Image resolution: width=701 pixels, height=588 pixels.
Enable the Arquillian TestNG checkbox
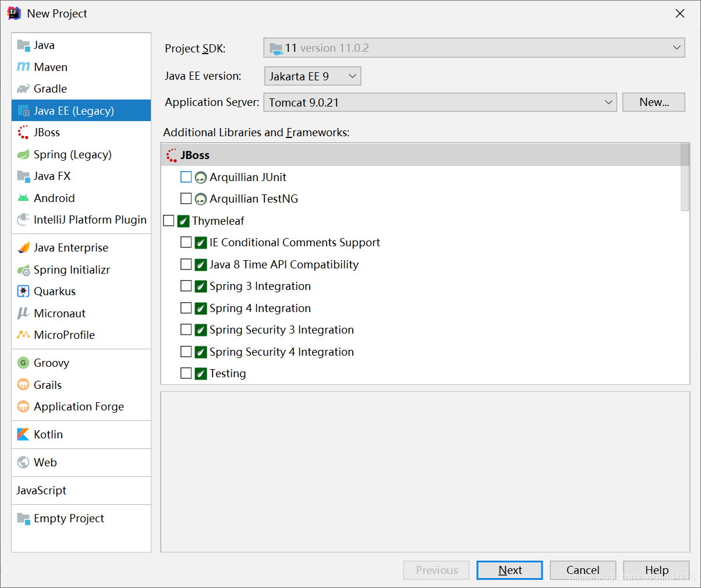(186, 199)
